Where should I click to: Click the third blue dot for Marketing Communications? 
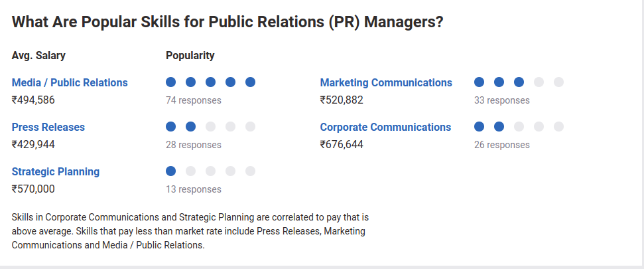(x=519, y=82)
